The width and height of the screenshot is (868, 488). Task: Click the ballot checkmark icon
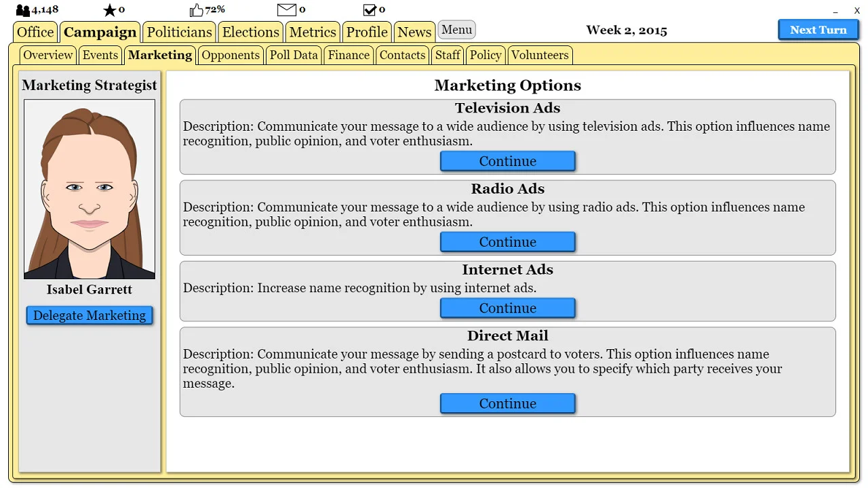point(369,9)
